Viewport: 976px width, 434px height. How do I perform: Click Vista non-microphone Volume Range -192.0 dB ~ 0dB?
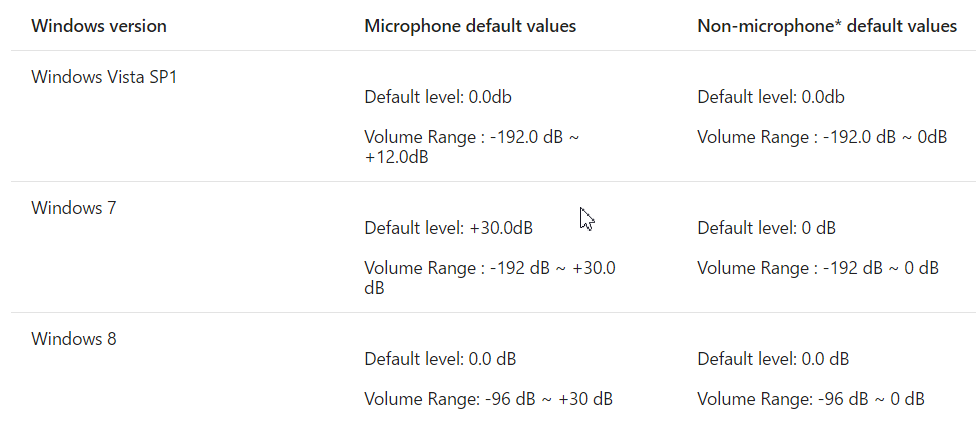tap(822, 137)
